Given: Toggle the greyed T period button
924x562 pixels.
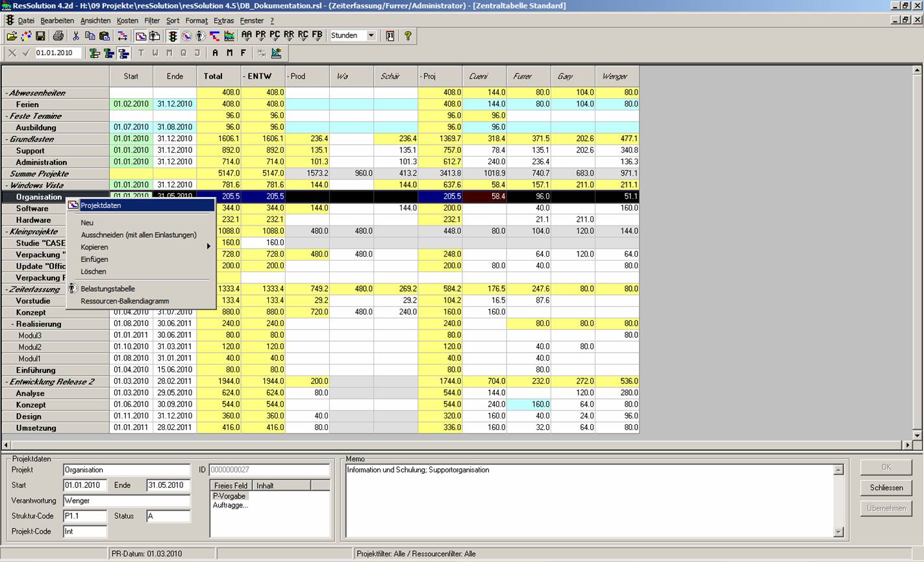Looking at the screenshot, I should point(140,53).
